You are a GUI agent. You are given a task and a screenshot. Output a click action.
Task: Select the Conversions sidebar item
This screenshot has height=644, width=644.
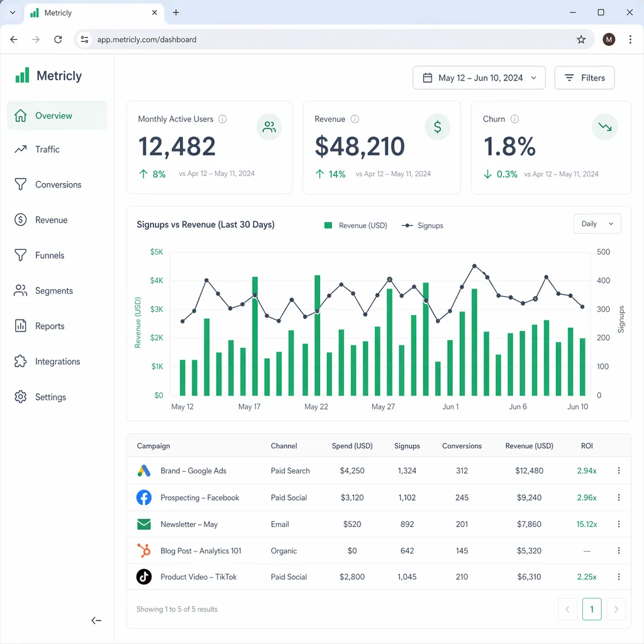coord(59,184)
